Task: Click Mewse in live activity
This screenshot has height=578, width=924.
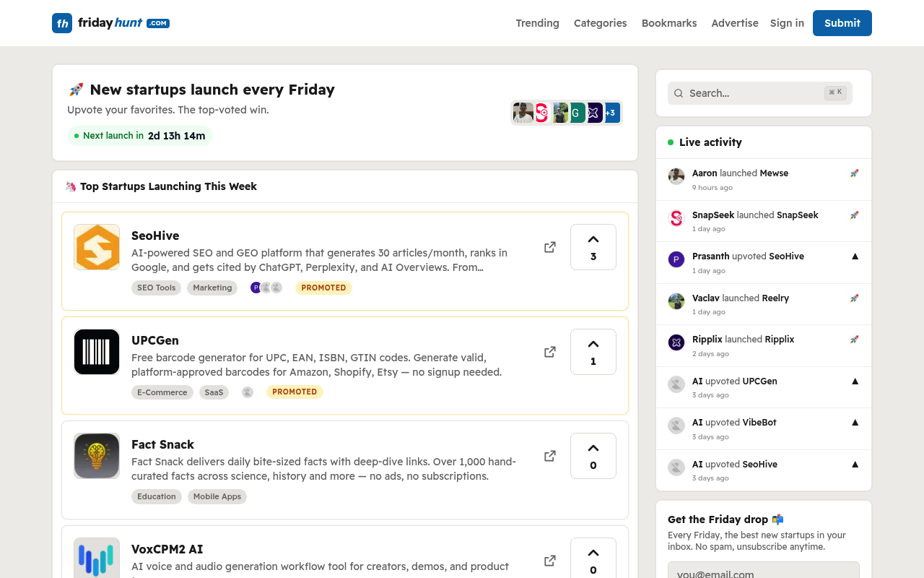Action: pyautogui.click(x=774, y=173)
